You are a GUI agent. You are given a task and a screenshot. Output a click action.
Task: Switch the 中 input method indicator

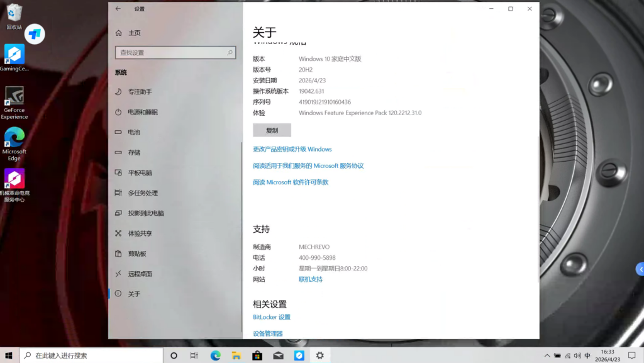pyautogui.click(x=587, y=355)
